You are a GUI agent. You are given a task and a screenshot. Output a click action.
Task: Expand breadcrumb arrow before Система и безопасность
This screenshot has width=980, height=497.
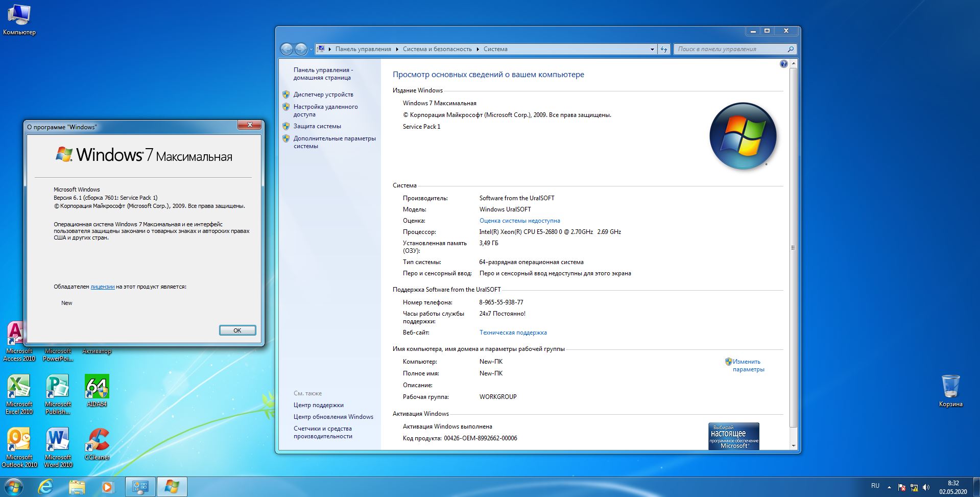click(x=397, y=49)
